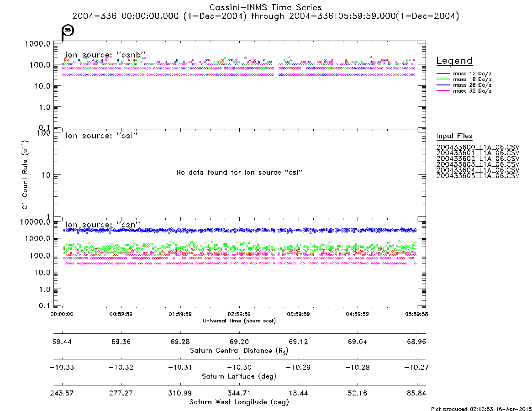Click the red line swatch for mass 12
Image resolution: width=532 pixels, height=411 pixels.
pyautogui.click(x=443, y=74)
